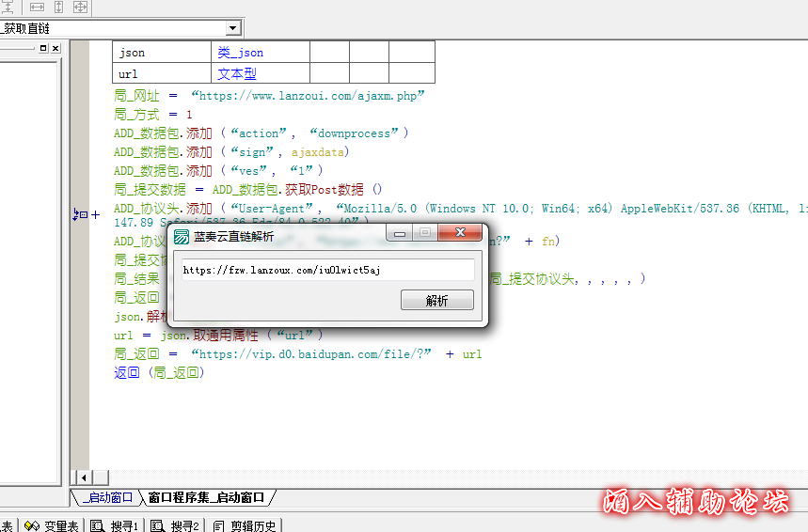Open the 剪辑历史 bottom tab

(x=247, y=525)
